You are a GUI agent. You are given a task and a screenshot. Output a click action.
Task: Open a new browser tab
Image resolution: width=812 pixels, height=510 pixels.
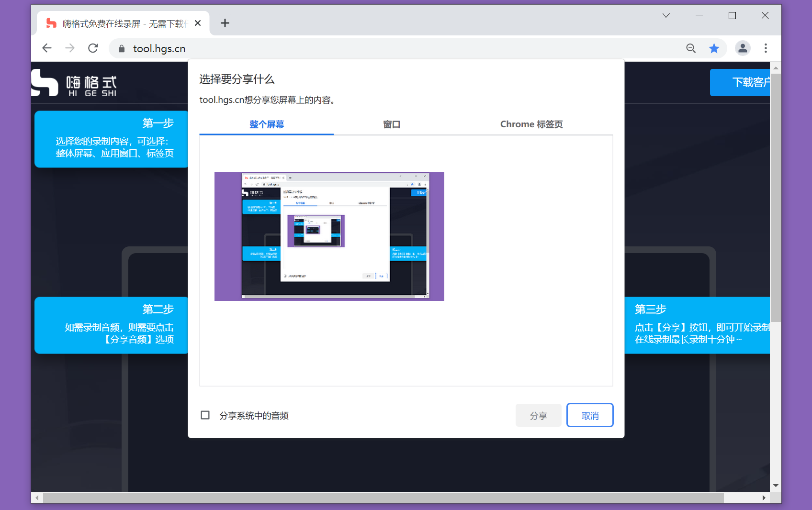click(x=225, y=23)
